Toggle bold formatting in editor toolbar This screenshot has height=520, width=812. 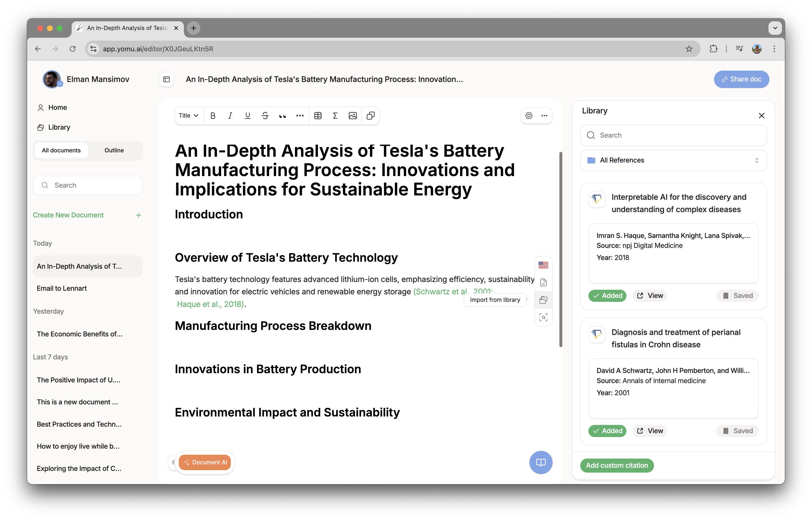(x=213, y=116)
